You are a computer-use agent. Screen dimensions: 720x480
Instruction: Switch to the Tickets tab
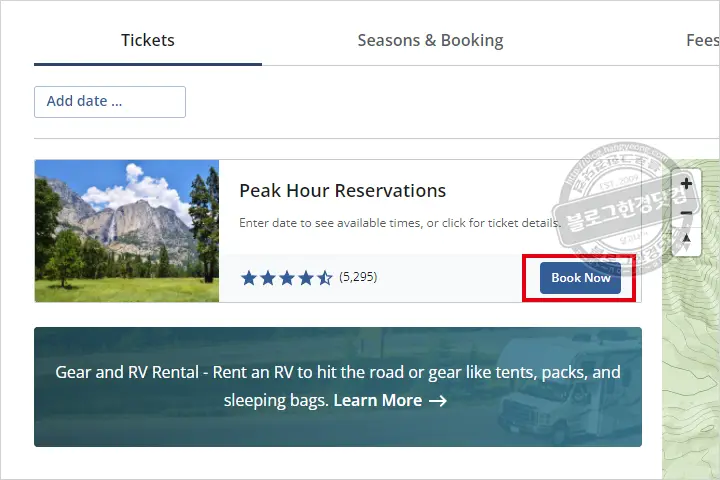148,41
